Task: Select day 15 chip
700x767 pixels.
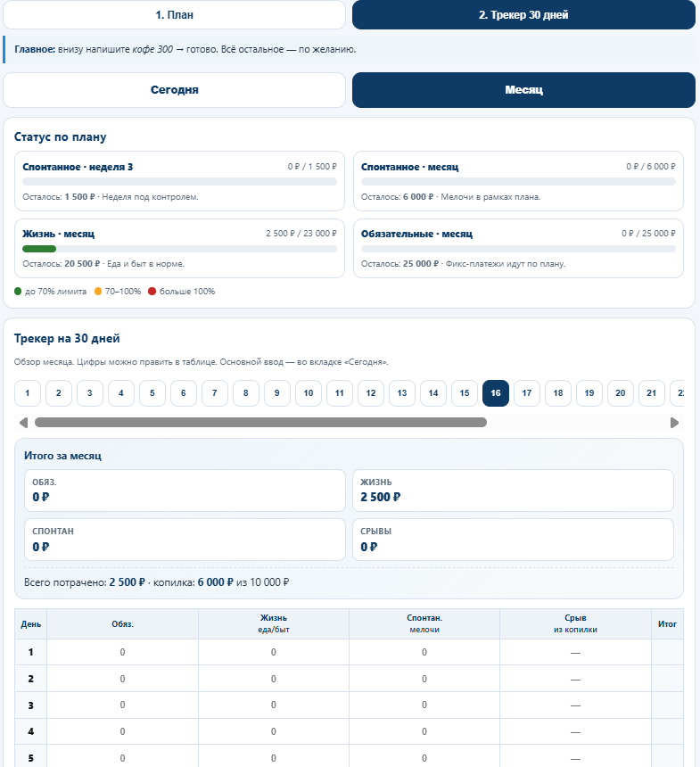Action: (465, 393)
